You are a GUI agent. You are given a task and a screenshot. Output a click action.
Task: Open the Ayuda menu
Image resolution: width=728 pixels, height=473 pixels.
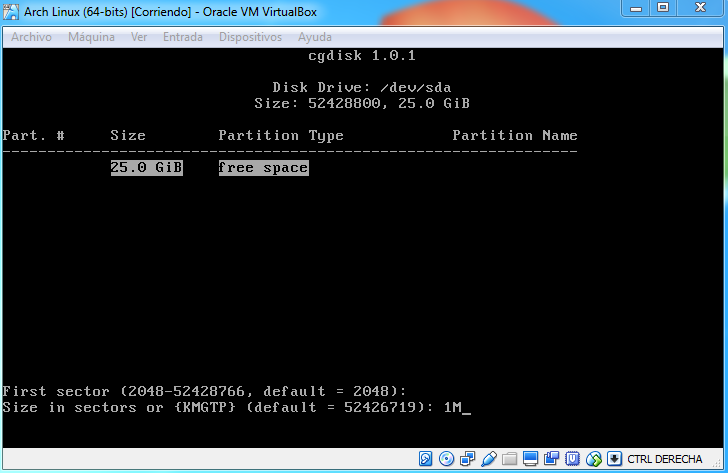315,37
